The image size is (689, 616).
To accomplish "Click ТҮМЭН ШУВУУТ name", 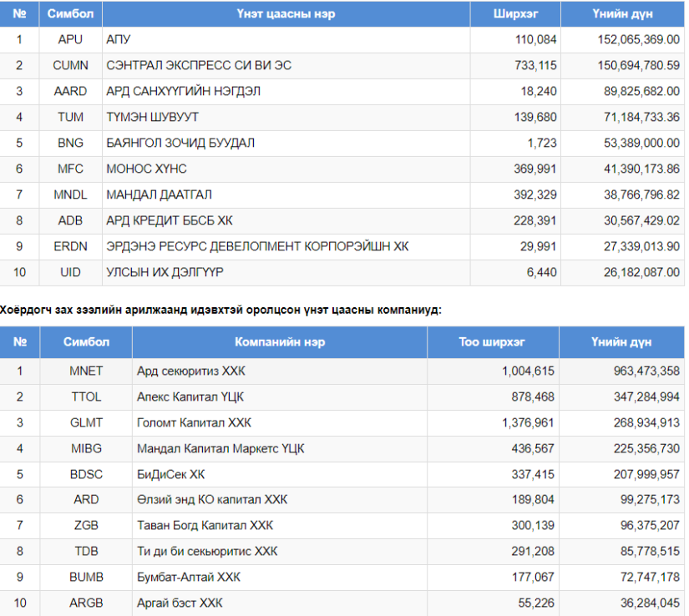I will click(152, 117).
